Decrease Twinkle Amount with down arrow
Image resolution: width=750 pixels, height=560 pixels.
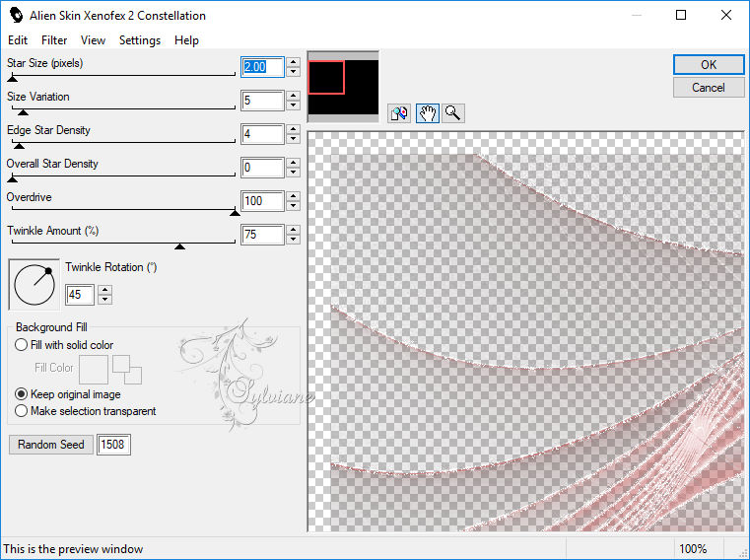pyautogui.click(x=294, y=240)
